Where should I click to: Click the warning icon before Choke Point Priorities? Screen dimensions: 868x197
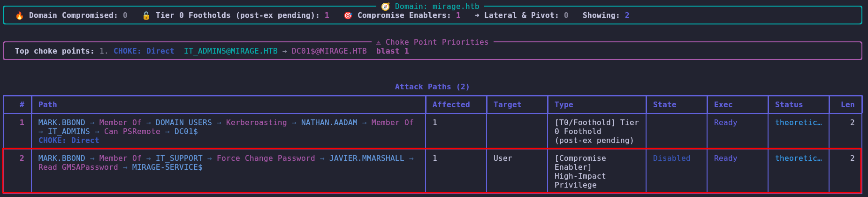379,42
